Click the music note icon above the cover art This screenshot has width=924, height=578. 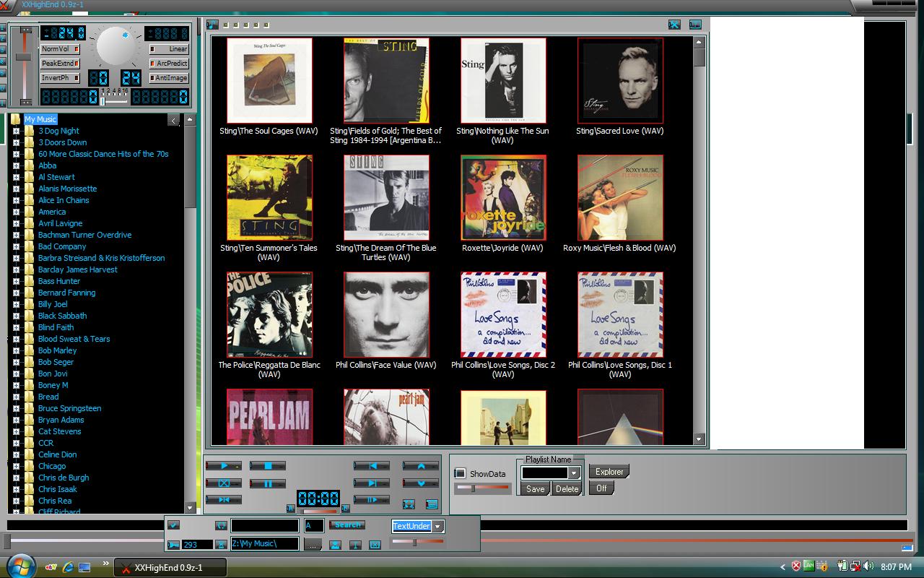[212, 25]
